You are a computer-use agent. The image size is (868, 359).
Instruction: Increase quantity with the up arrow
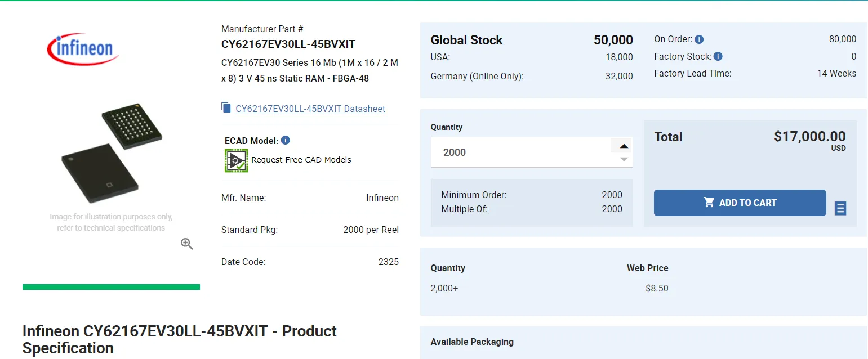(x=624, y=146)
